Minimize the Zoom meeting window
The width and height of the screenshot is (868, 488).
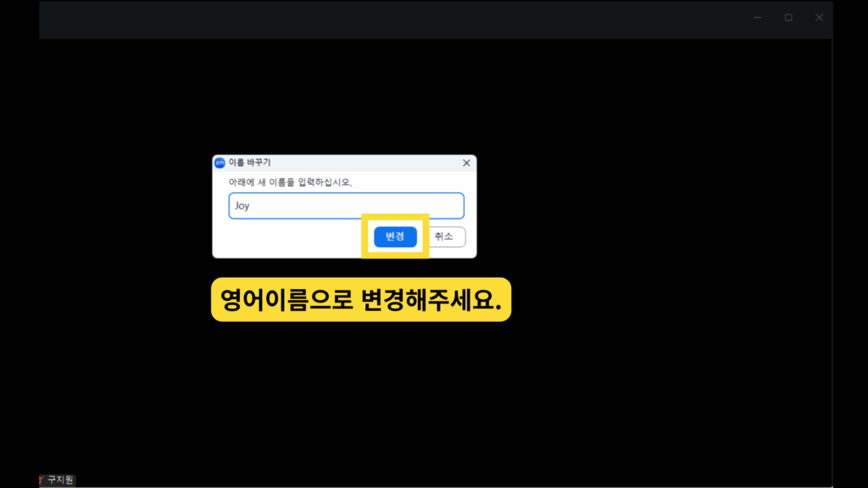click(757, 18)
